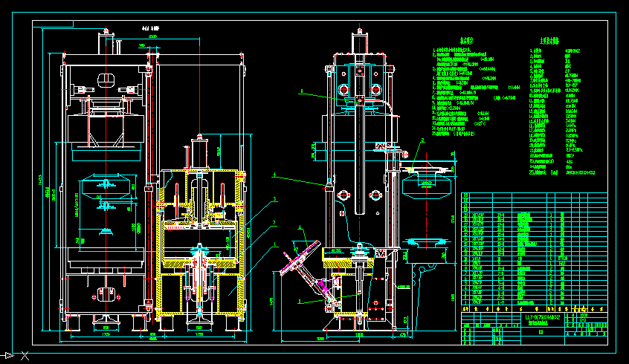This screenshot has height=364, width=629.
Task: Select balloon number 4 leader label
Action: 274,175
